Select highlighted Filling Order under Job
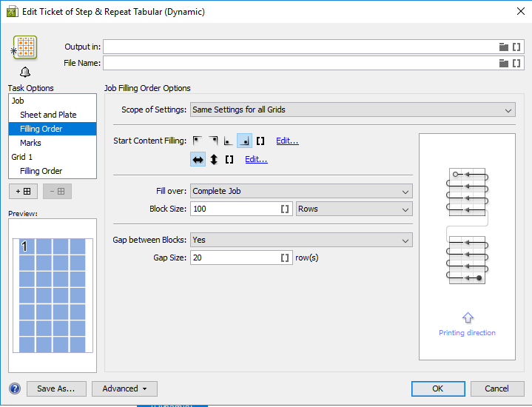 point(53,129)
